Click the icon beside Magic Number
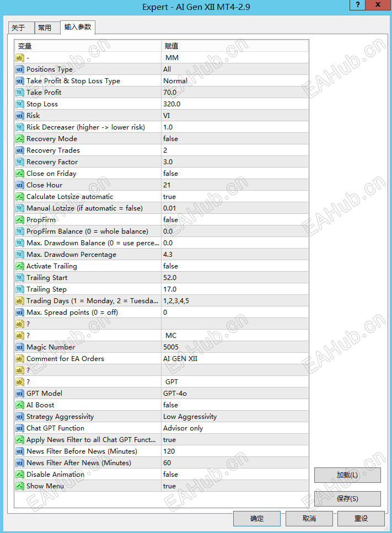The height and width of the screenshot is (533, 392). [x=20, y=347]
